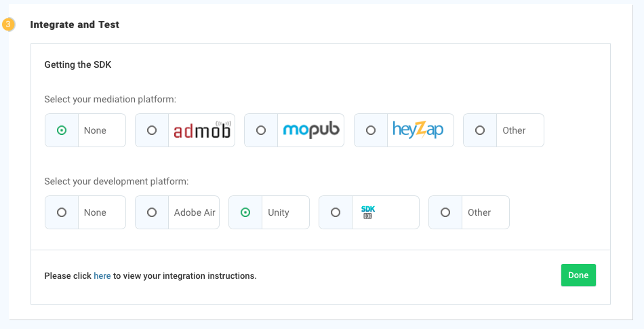Click the MoPub logo
This screenshot has height=329, width=644.
point(310,130)
